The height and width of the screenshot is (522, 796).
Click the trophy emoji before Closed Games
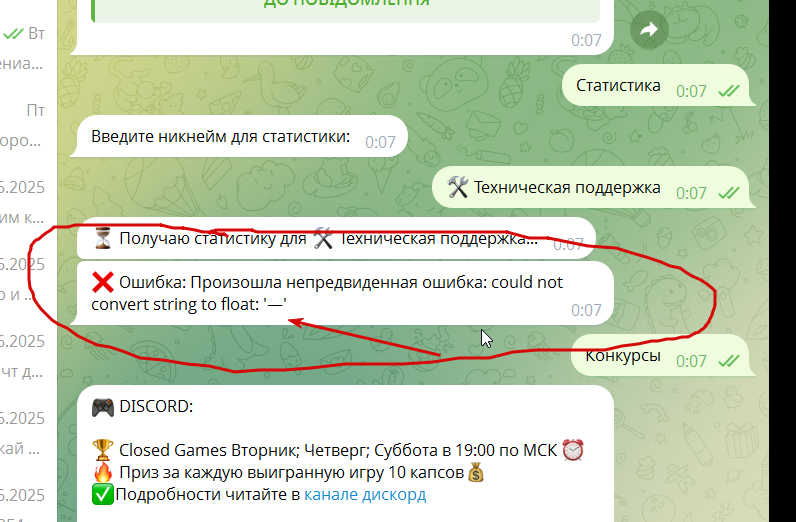pos(103,450)
